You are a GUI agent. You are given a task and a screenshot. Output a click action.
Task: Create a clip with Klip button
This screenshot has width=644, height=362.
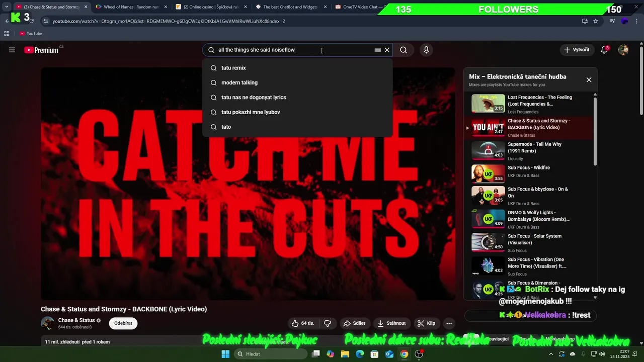tap(426, 323)
